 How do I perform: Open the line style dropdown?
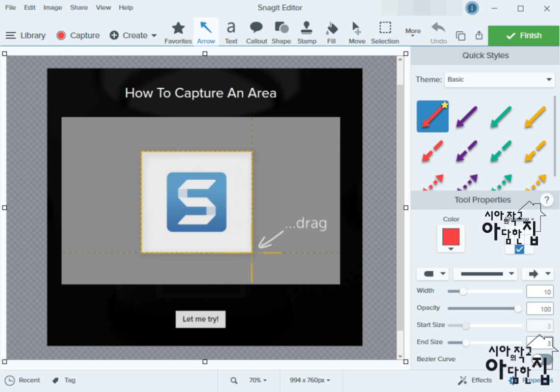pyautogui.click(x=485, y=274)
